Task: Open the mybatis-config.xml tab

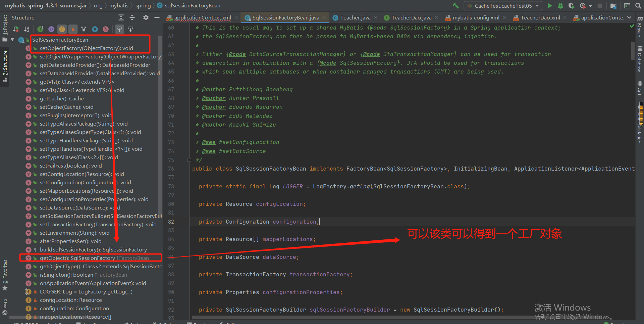Action: click(476, 17)
